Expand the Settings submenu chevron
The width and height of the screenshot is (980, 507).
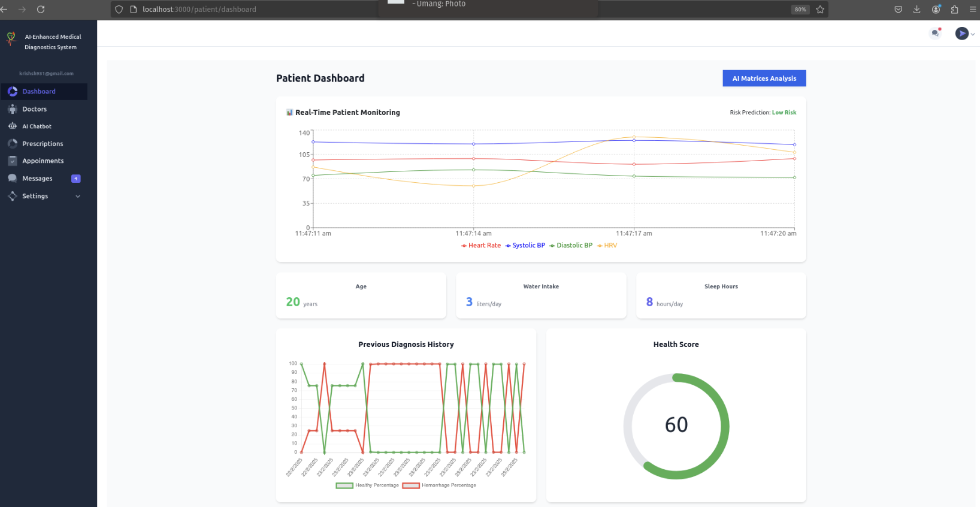[x=78, y=197]
